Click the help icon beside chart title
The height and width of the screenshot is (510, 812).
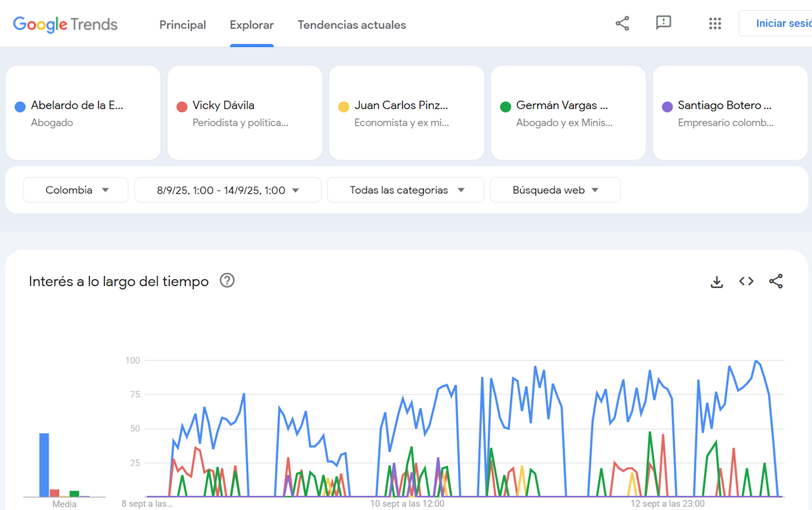pos(227,280)
